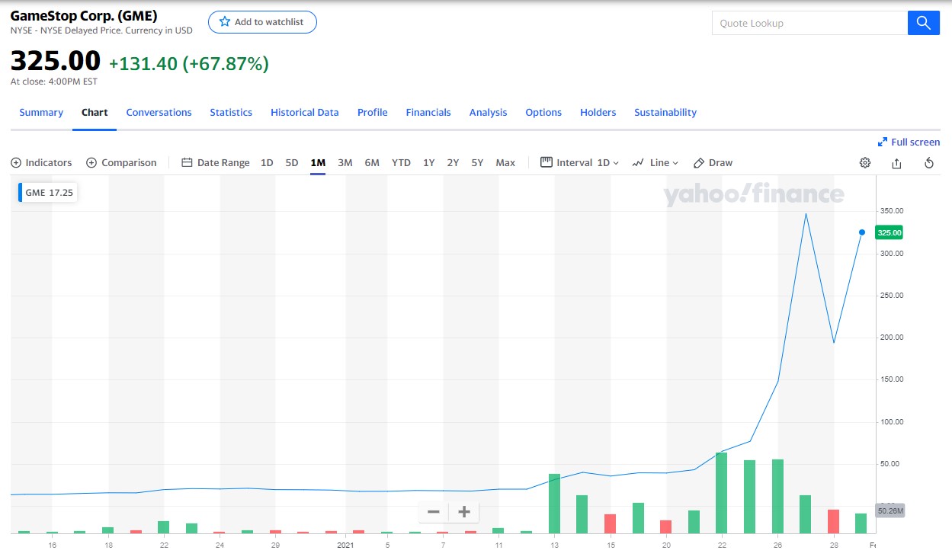Select the 5D range
Viewport: 952px width, 560px height.
point(292,162)
